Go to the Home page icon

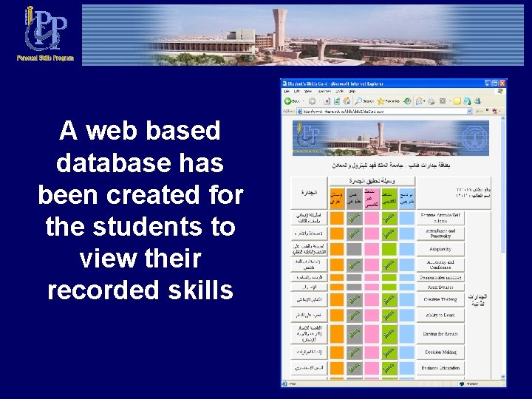click(x=347, y=100)
